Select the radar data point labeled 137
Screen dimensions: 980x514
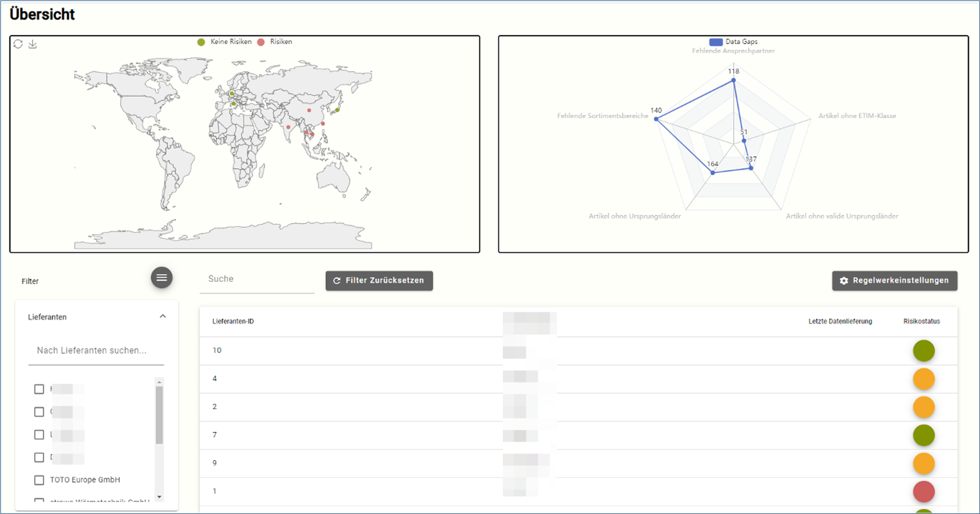tap(751, 168)
